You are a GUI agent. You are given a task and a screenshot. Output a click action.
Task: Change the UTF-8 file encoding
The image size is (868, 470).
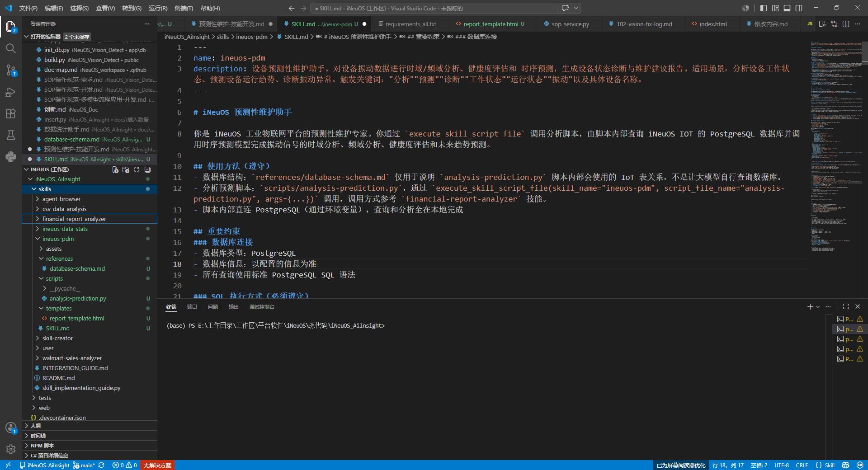pos(782,465)
